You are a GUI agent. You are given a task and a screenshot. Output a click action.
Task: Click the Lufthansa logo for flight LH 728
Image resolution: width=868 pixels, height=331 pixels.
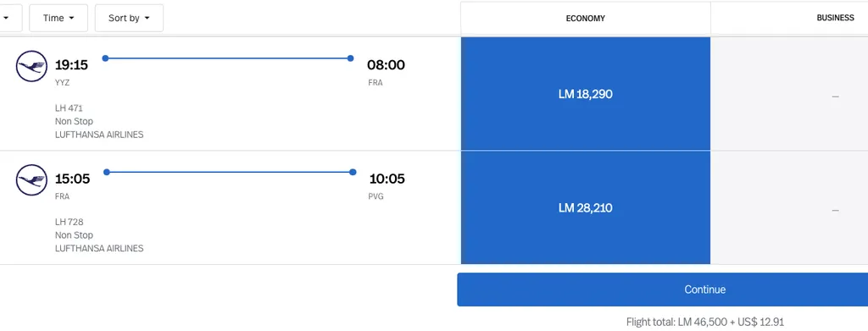[x=31, y=180]
